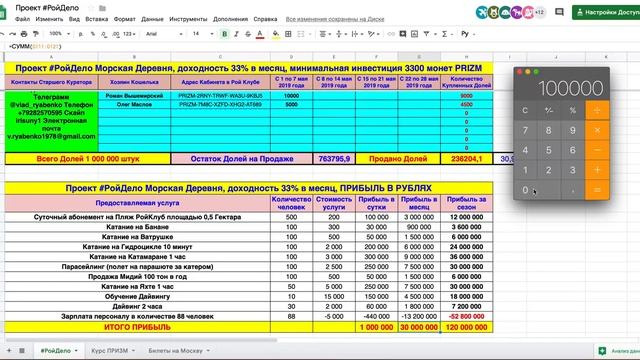The width and height of the screenshot is (640, 360).
Task: Star the document Проект #РойДело
Action: pyautogui.click(x=91, y=8)
